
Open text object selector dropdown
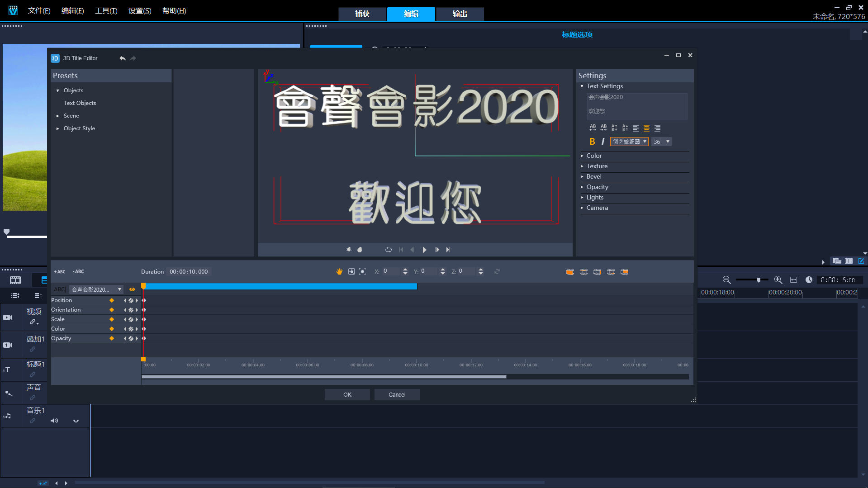(x=96, y=289)
